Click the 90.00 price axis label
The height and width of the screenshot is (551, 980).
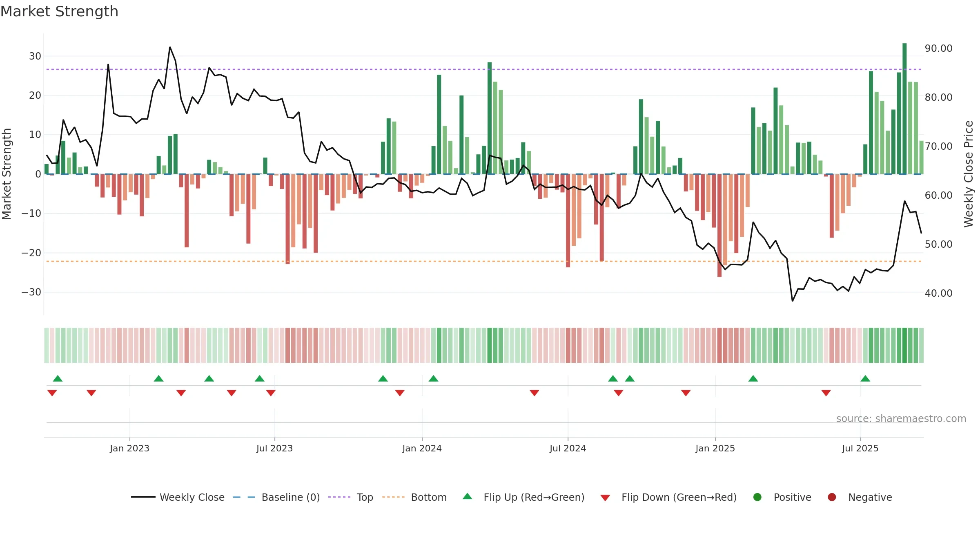click(938, 48)
